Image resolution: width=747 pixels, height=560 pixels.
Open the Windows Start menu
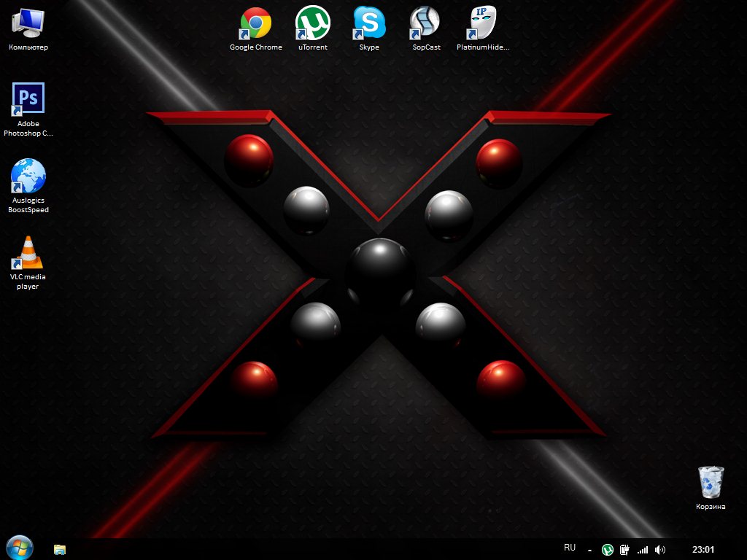pos(20,548)
